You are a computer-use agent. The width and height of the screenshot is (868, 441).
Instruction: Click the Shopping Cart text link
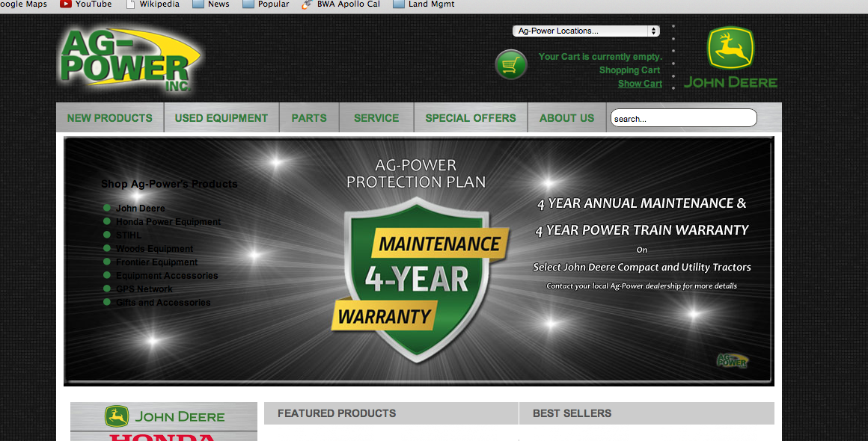coord(629,70)
